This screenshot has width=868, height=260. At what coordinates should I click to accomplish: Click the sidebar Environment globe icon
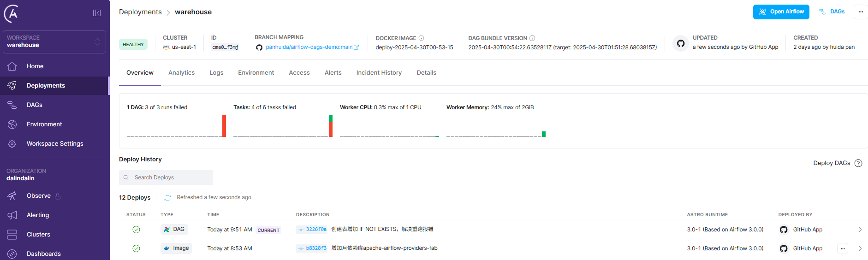pyautogui.click(x=12, y=124)
